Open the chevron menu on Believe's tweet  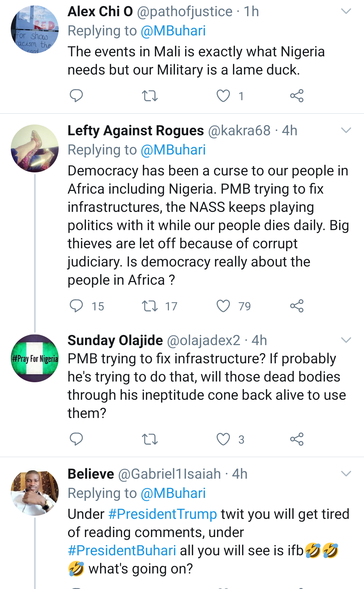(346, 474)
